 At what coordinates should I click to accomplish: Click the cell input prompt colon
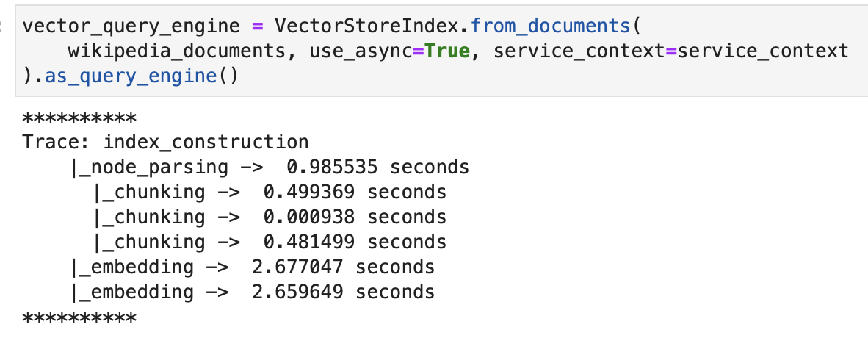[4, 27]
